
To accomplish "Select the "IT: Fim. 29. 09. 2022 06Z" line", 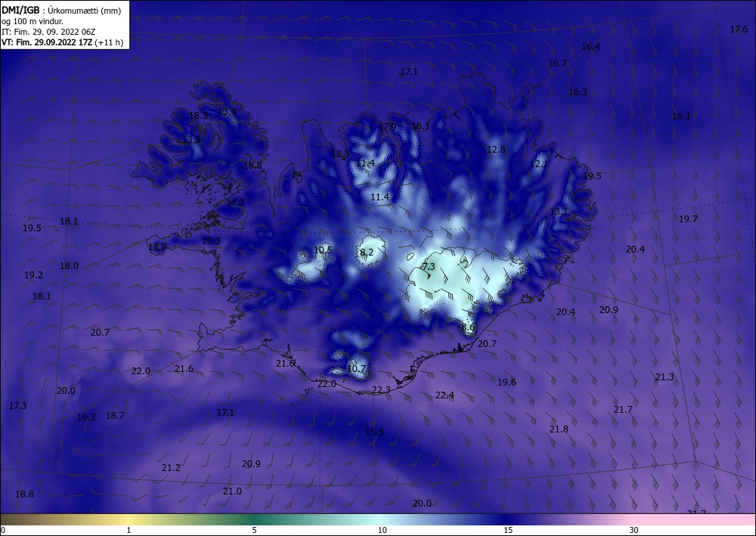I will point(48,32).
